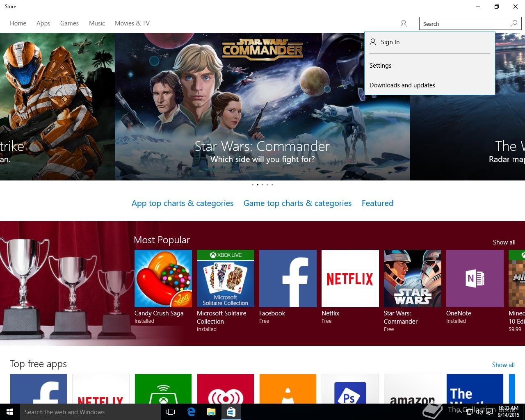Open OneNote app tile
The image size is (525, 420).
[x=475, y=278]
